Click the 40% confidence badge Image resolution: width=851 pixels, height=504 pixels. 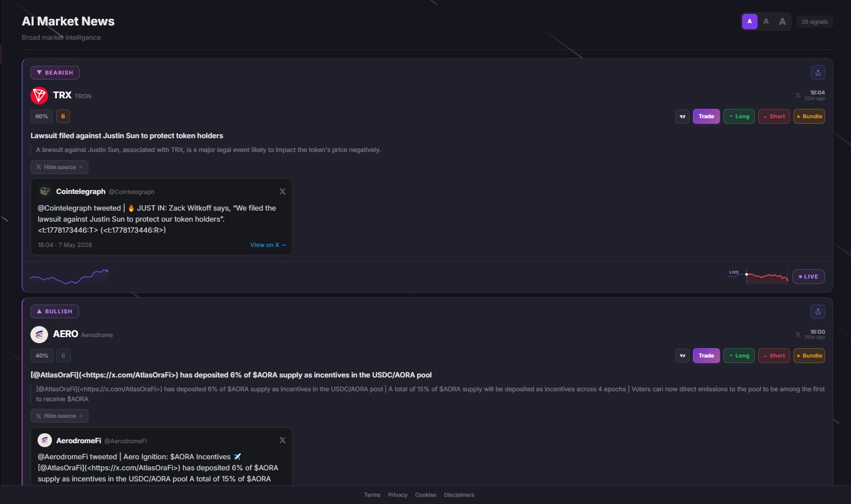click(41, 355)
